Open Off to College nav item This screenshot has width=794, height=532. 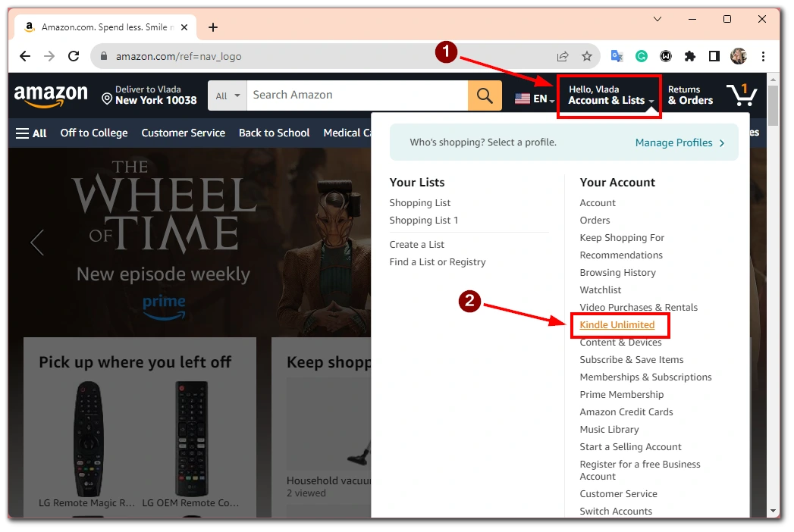coord(94,133)
